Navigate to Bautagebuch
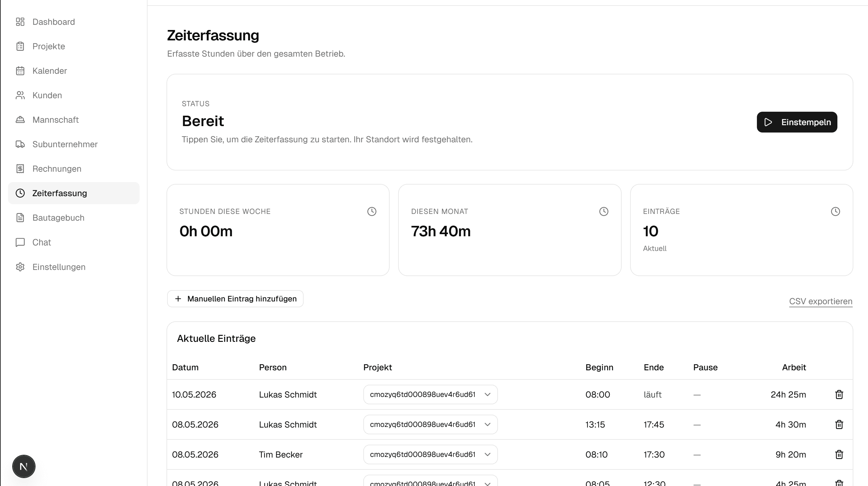The width and height of the screenshot is (868, 486). 74,218
